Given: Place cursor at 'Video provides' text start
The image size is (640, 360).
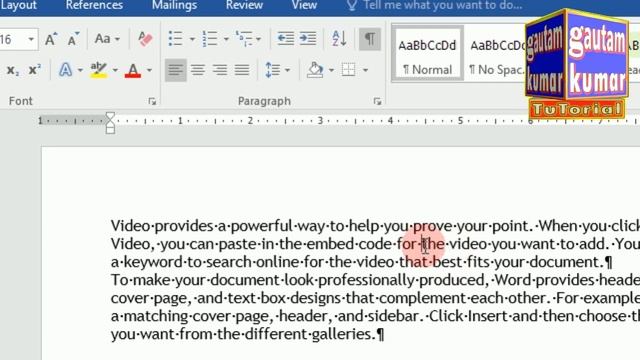Looking at the screenshot, I should coord(111,226).
